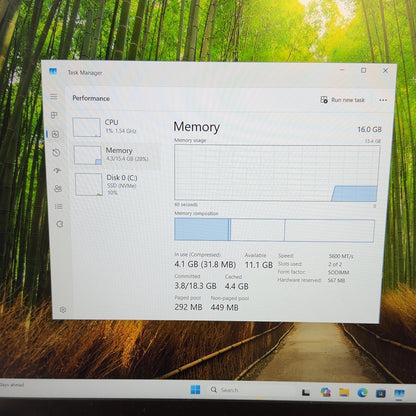Viewport: 416px width, 416px height.
Task: Click the "11.1 GB" available value
Action: [x=259, y=265]
